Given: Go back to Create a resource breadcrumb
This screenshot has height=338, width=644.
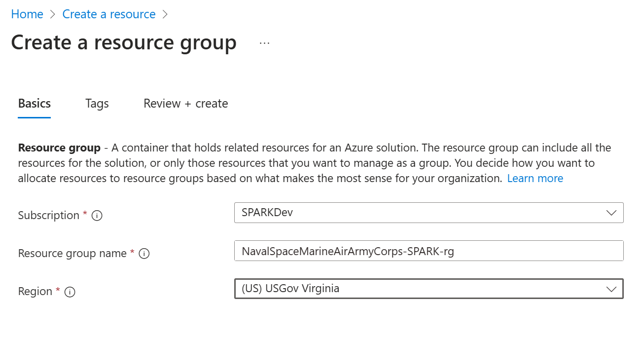Looking at the screenshot, I should (x=109, y=14).
